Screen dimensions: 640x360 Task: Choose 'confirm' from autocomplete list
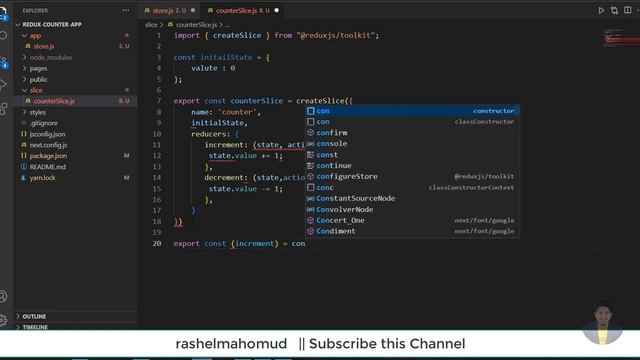pos(412,133)
